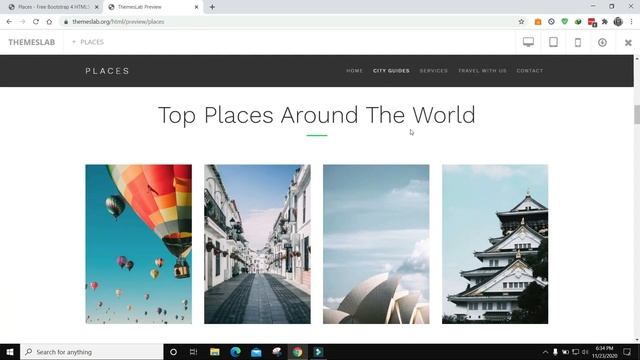640x360 pixels.
Task: Click the PLACES site logo
Action: (107, 71)
